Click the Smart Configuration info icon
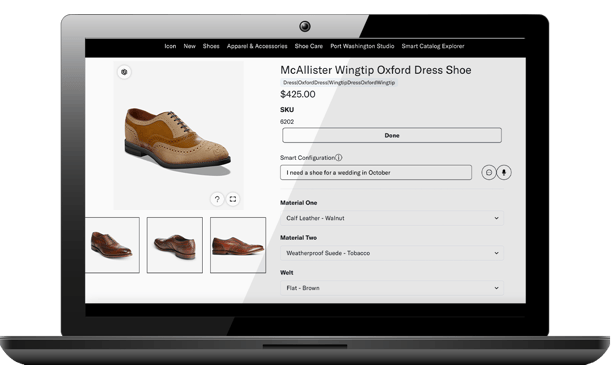 339,158
